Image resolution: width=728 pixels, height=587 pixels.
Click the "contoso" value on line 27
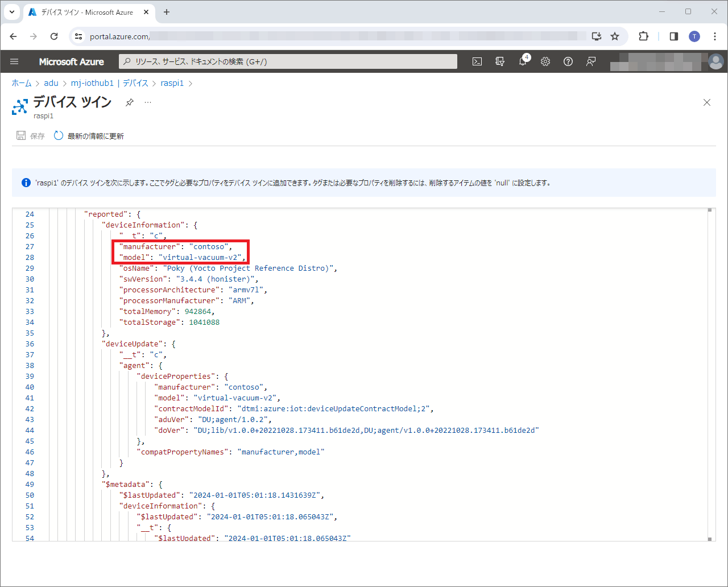[209, 247]
